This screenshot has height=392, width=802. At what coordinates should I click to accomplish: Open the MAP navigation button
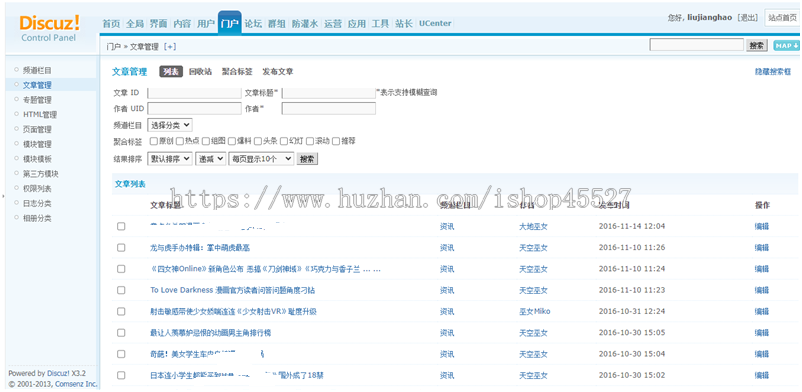[x=786, y=46]
